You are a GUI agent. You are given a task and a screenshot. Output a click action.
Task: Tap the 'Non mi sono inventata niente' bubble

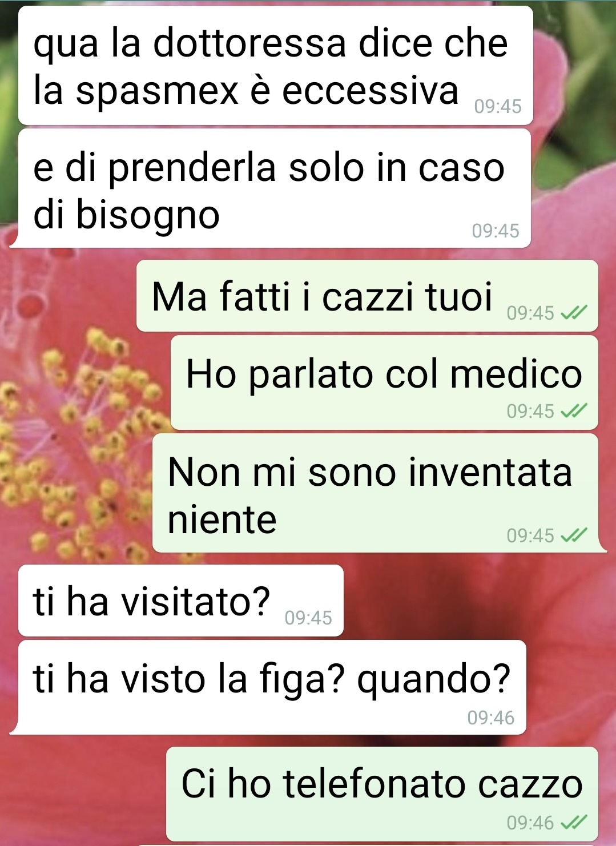[375, 493]
